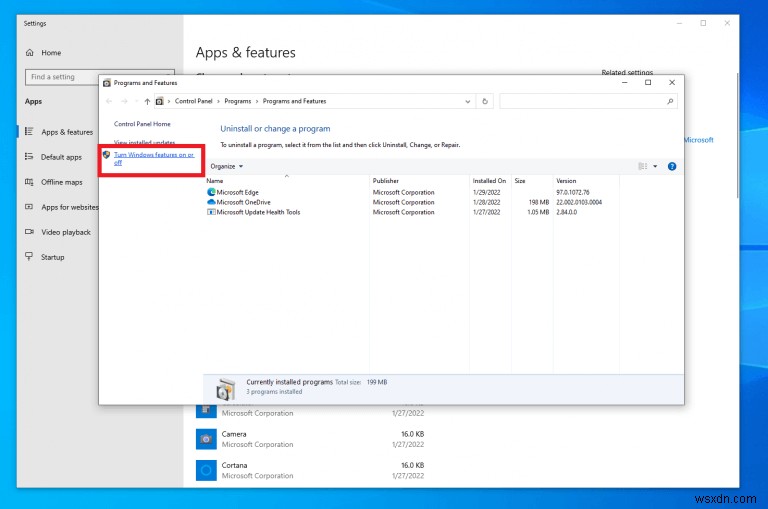Click the Startup sidebar icon
The image size is (768, 509).
coord(29,256)
